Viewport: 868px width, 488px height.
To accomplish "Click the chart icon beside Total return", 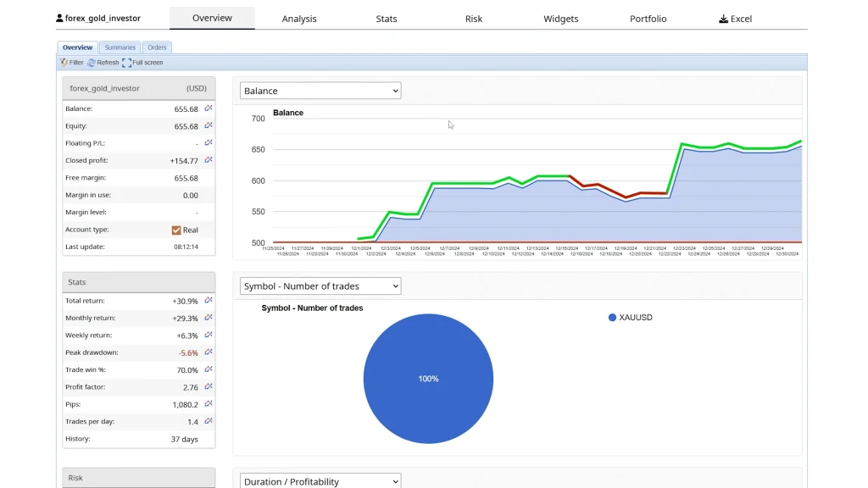I will 208,301.
